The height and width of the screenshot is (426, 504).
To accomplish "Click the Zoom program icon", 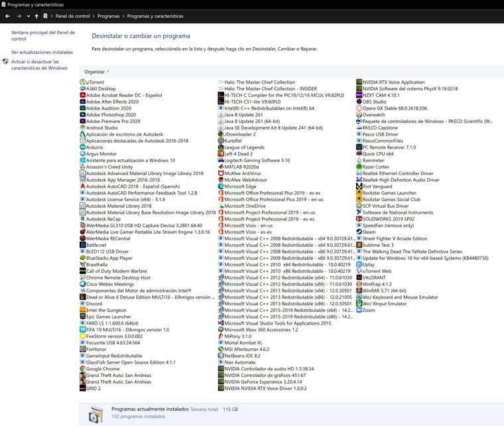I will (x=359, y=311).
